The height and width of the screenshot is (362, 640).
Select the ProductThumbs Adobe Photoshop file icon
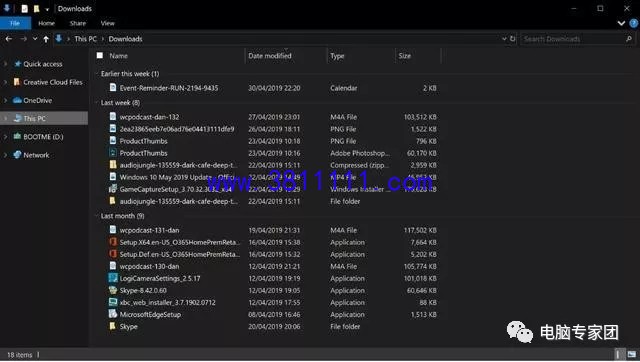[x=113, y=153]
